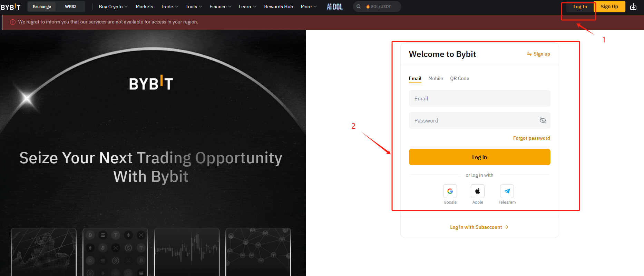Click the info icon in region warning

click(13, 22)
